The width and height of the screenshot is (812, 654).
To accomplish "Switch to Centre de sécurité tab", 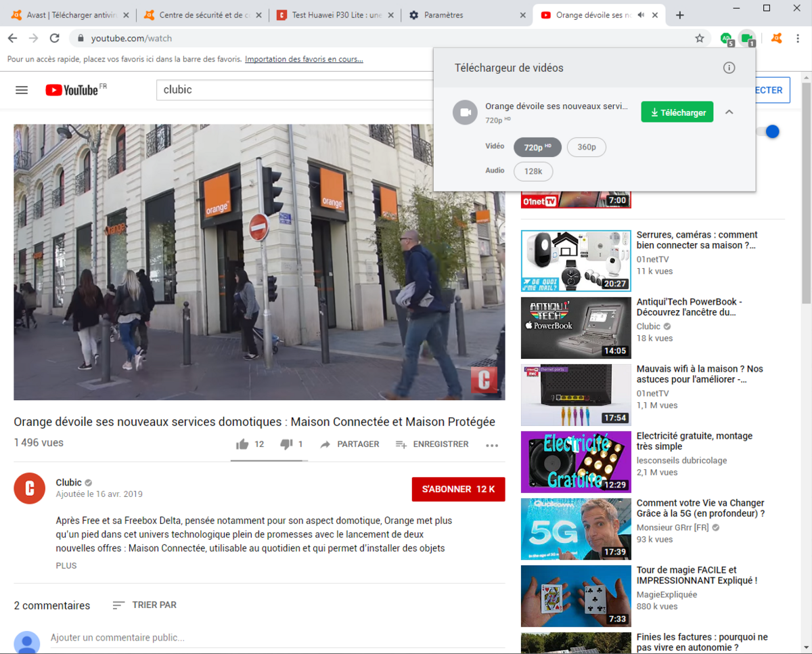I will [x=202, y=15].
